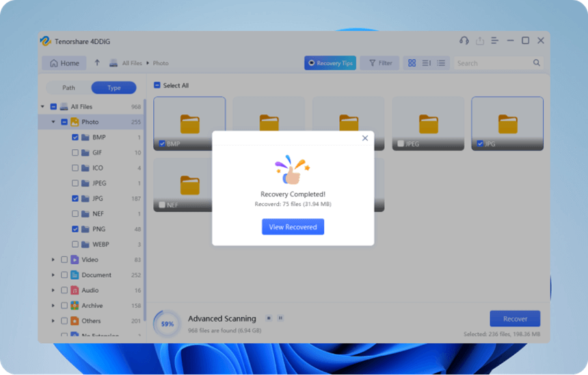
Task: Click the headset support icon
Action: [x=464, y=41]
